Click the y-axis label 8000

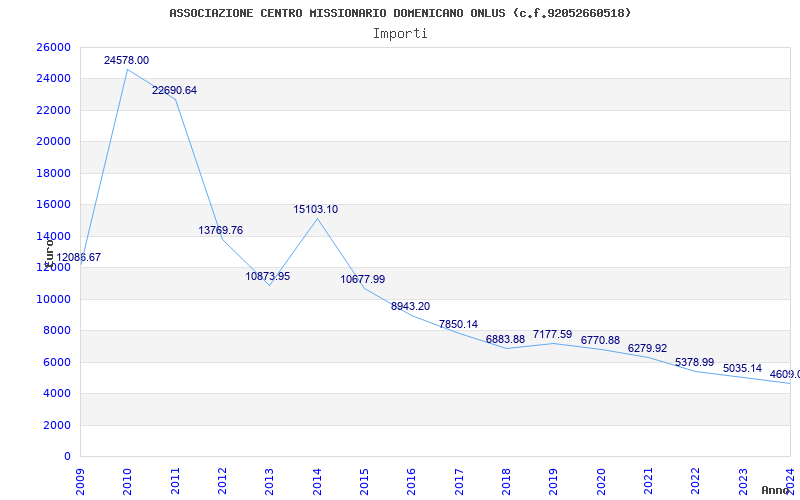56,330
